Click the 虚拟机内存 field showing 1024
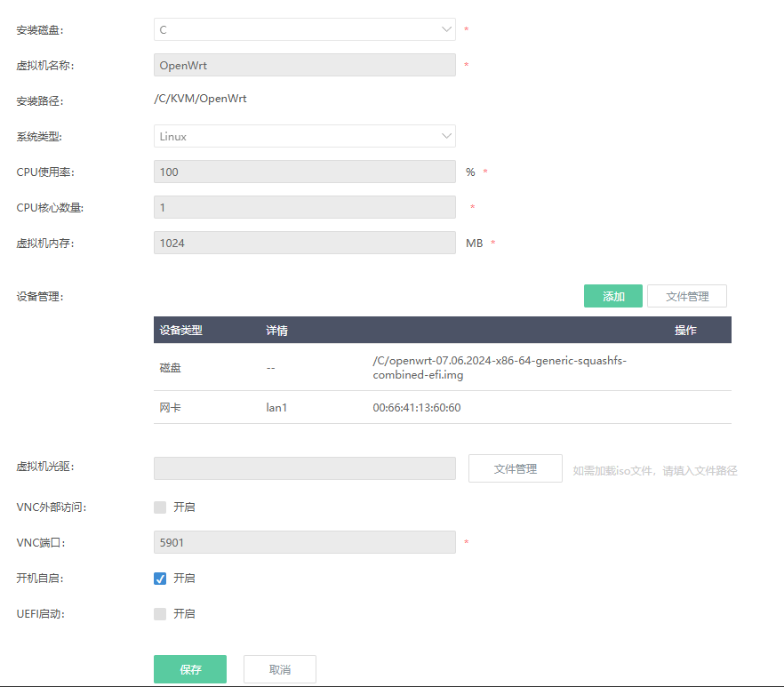 tap(304, 243)
